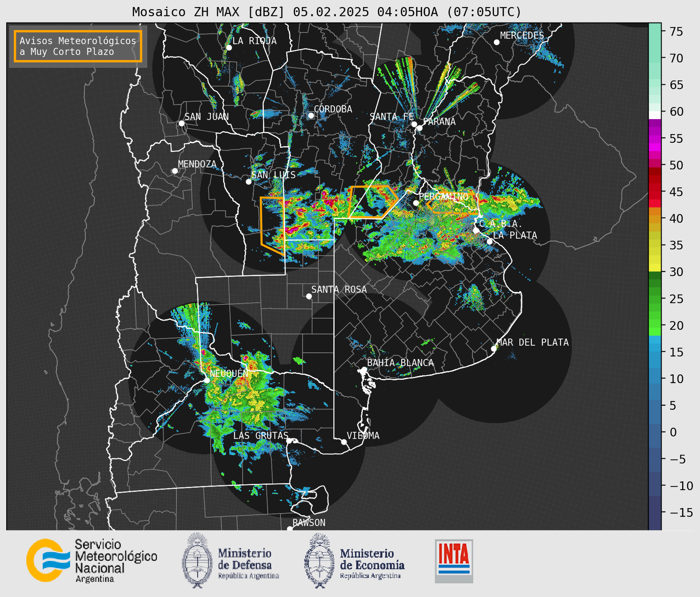The image size is (700, 597).
Task: Select the Córdoba city marker dot
Action: [x=311, y=115]
